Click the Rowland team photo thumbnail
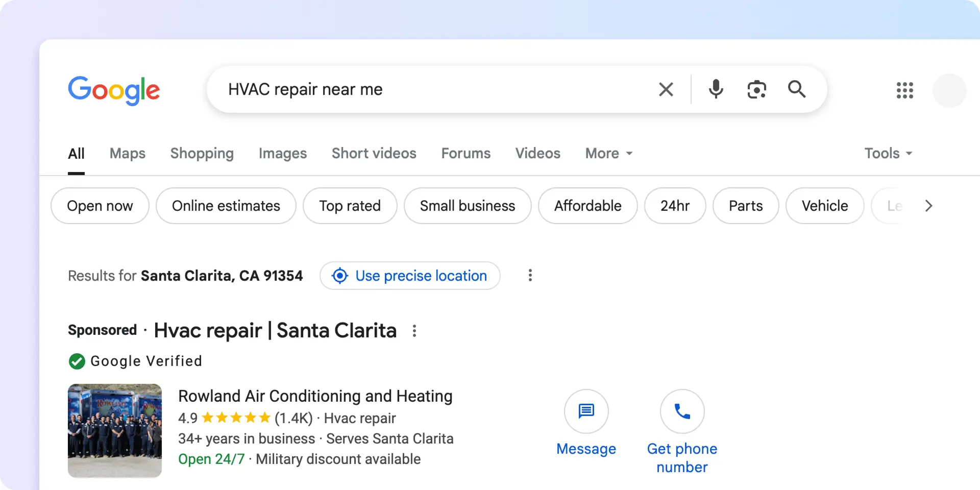 [115, 431]
